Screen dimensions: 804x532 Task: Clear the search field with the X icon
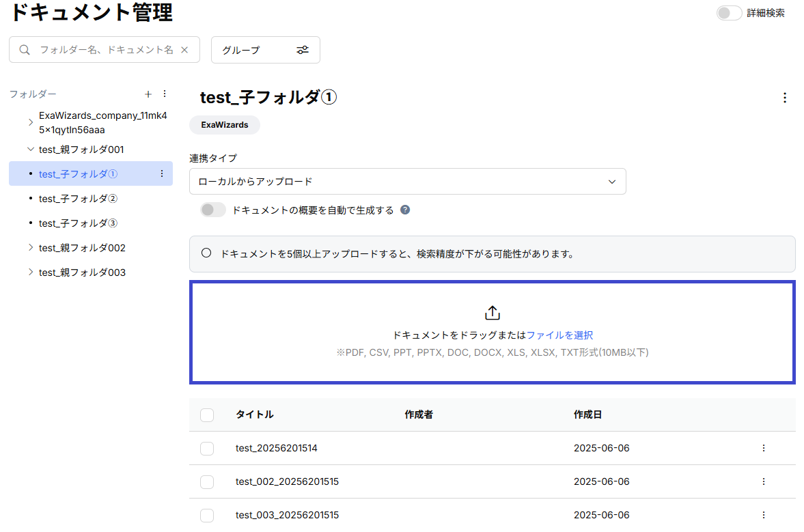tap(184, 50)
